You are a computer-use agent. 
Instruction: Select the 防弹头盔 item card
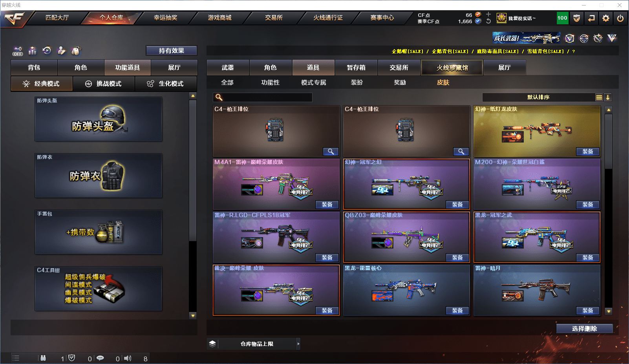coord(98,119)
